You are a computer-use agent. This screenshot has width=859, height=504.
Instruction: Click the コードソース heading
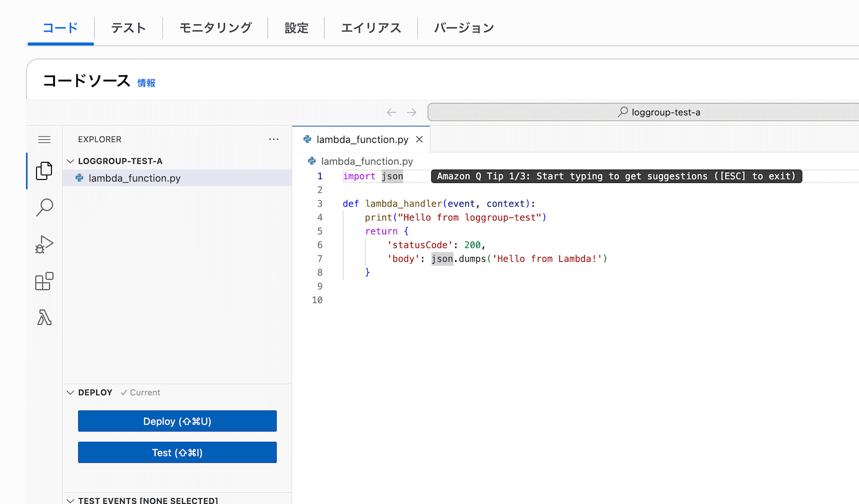pyautogui.click(x=86, y=81)
